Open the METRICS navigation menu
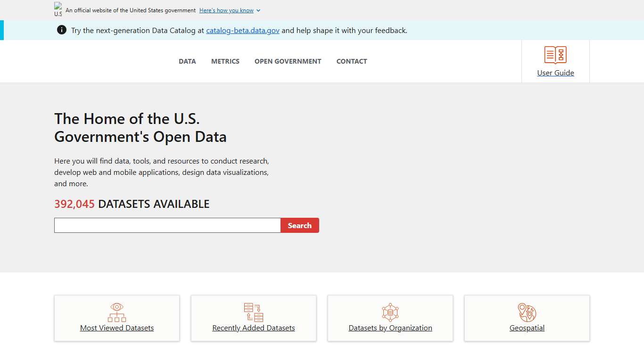Image resolution: width=644 pixels, height=362 pixels. coord(225,61)
